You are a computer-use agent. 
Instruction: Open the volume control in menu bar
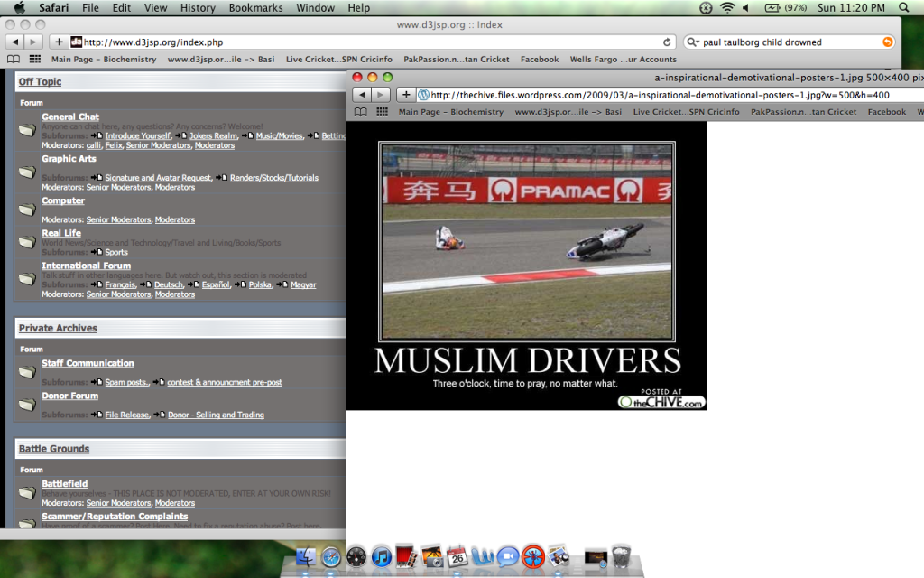pyautogui.click(x=746, y=8)
